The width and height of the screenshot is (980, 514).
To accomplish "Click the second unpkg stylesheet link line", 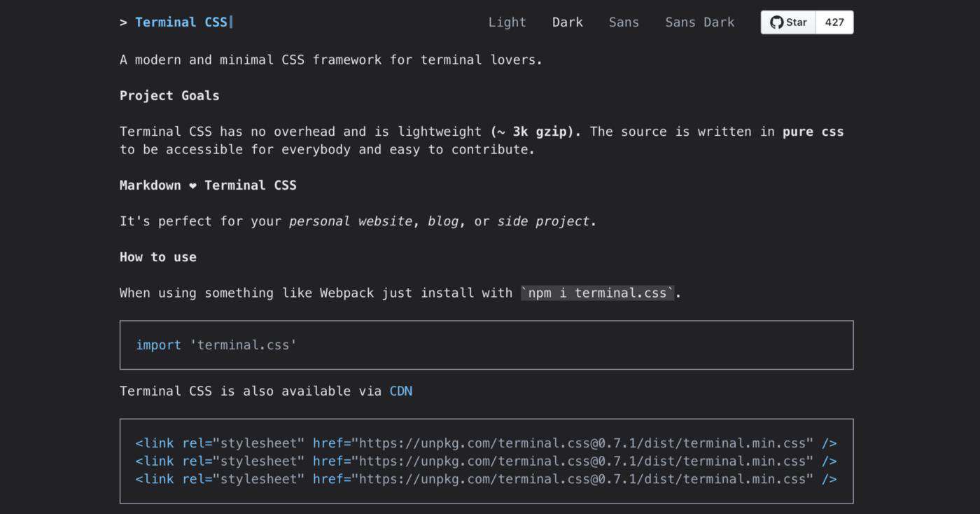I will point(486,461).
